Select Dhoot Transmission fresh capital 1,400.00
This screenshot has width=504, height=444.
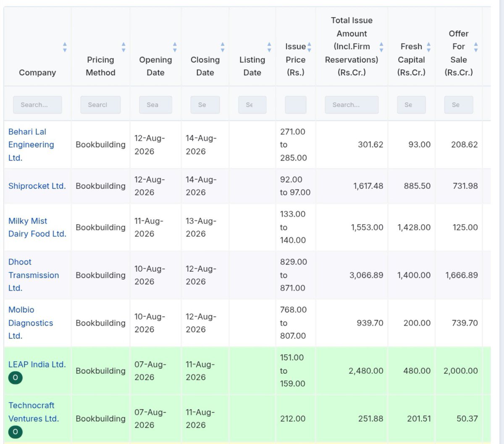[414, 275]
